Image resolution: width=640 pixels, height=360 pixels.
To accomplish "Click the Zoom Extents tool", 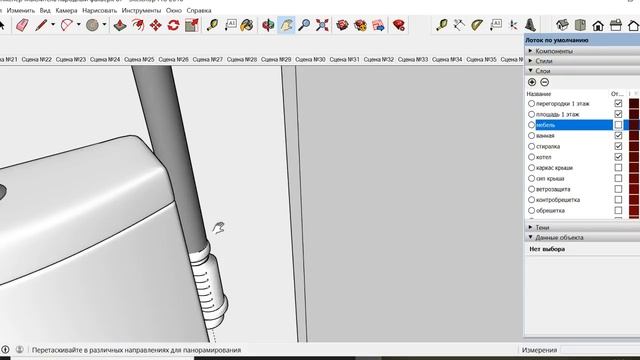I will click(322, 25).
